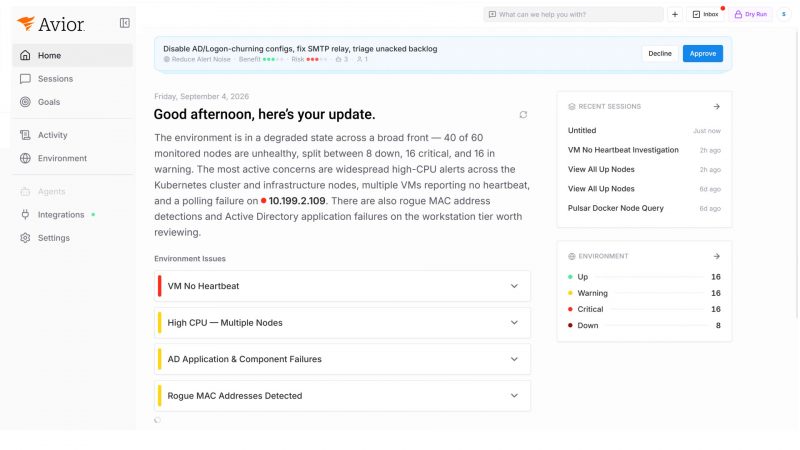Click the Recent Sessions header icon
Image resolution: width=800 pixels, height=450 pixels.
coord(571,107)
